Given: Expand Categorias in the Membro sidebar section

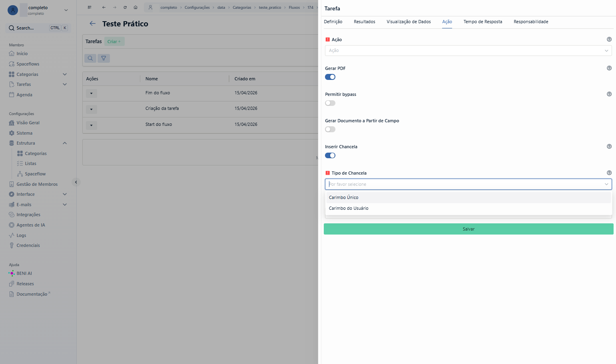Looking at the screenshot, I should tap(65, 74).
